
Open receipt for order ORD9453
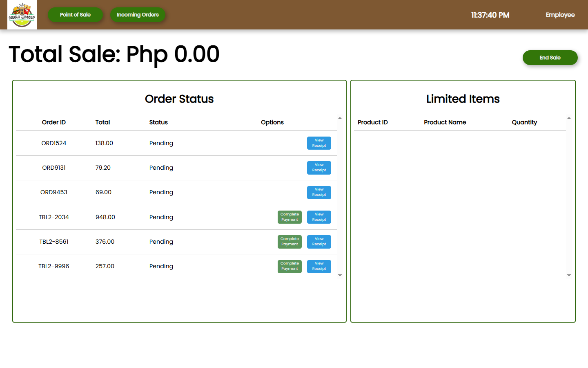[319, 192]
